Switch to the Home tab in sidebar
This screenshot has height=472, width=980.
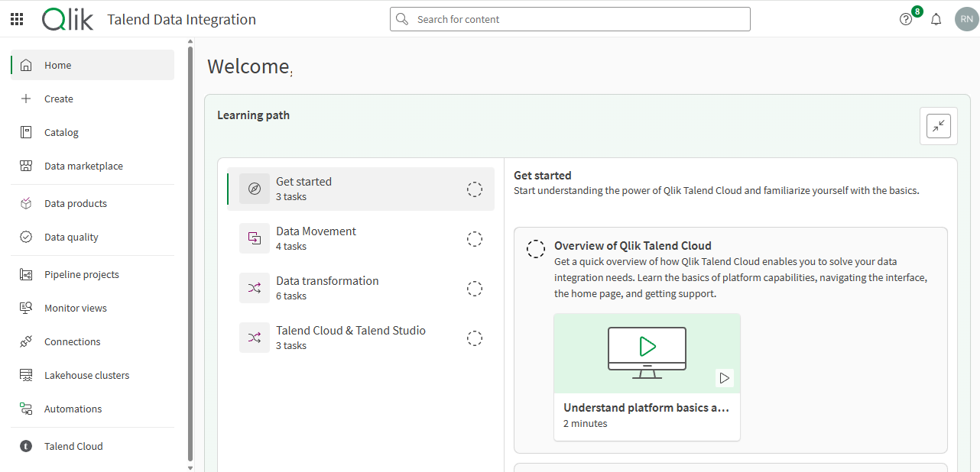pos(57,65)
